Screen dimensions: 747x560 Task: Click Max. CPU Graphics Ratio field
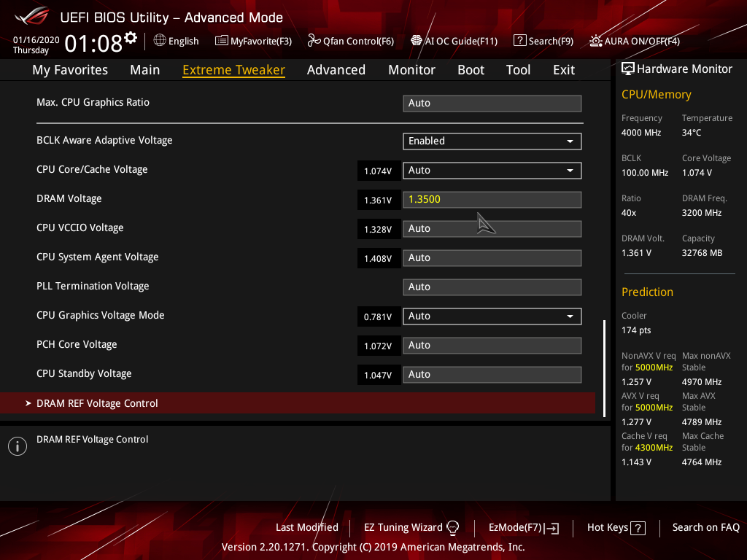(x=492, y=104)
